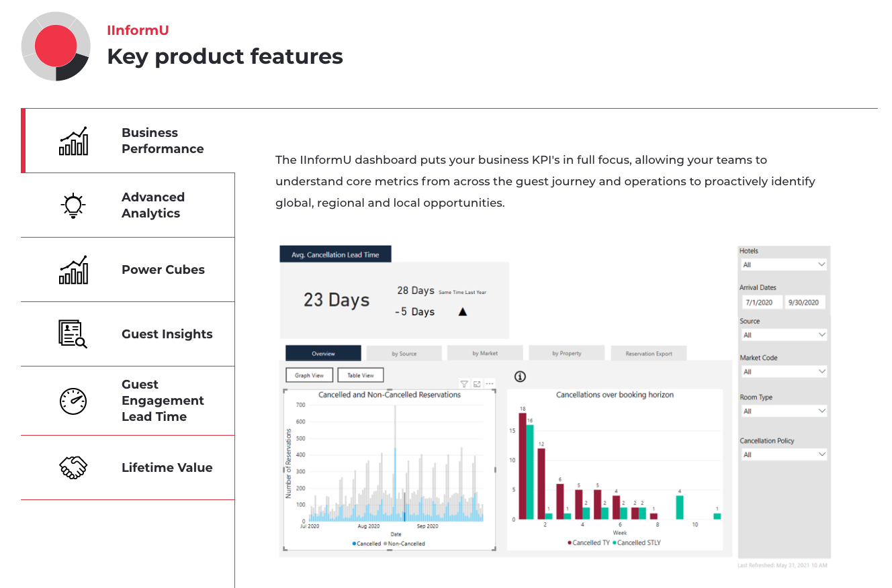Click the Avg. Cancellation Lead Time header

click(x=335, y=254)
